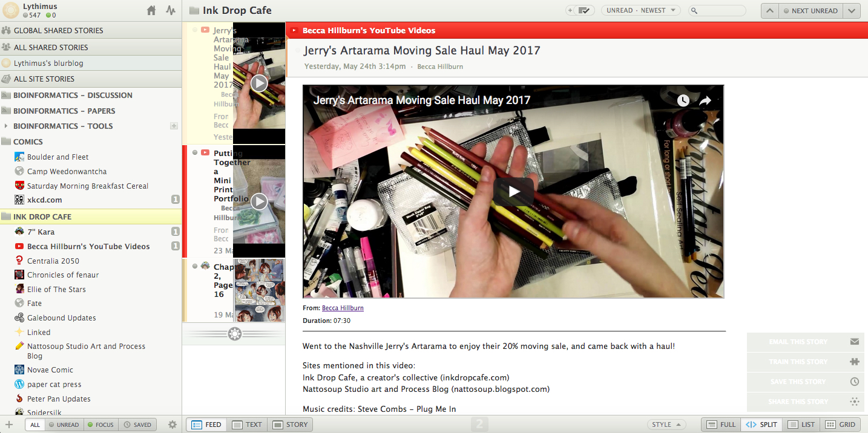Click the Watch Later clock icon

683,101
